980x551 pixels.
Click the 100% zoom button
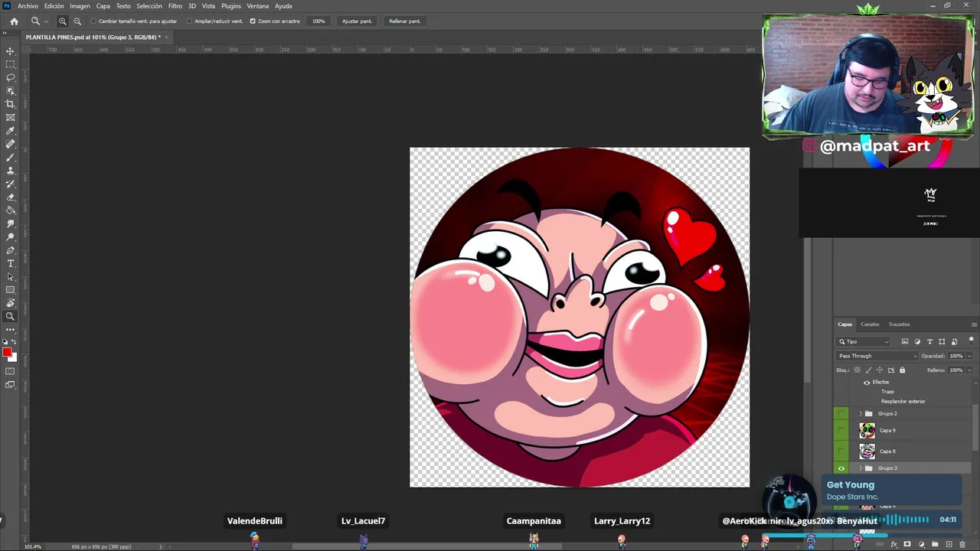point(318,21)
